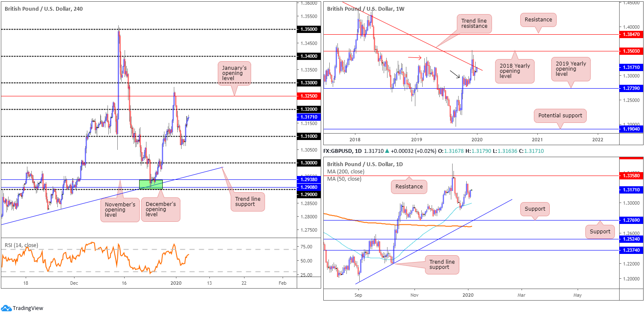Click the FX:GBPUSD symbol text
Image resolution: width=644 pixels, height=313 pixels.
tap(341, 151)
